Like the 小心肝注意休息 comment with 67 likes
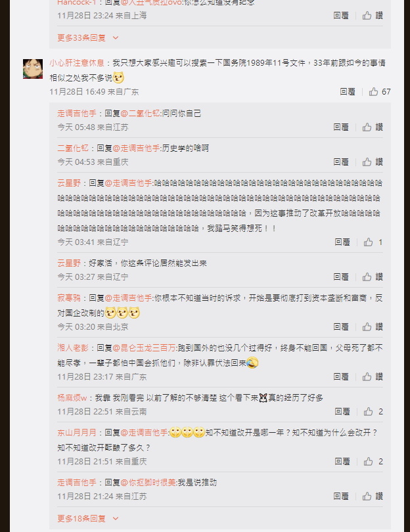This screenshot has width=410, height=532. coord(380,91)
